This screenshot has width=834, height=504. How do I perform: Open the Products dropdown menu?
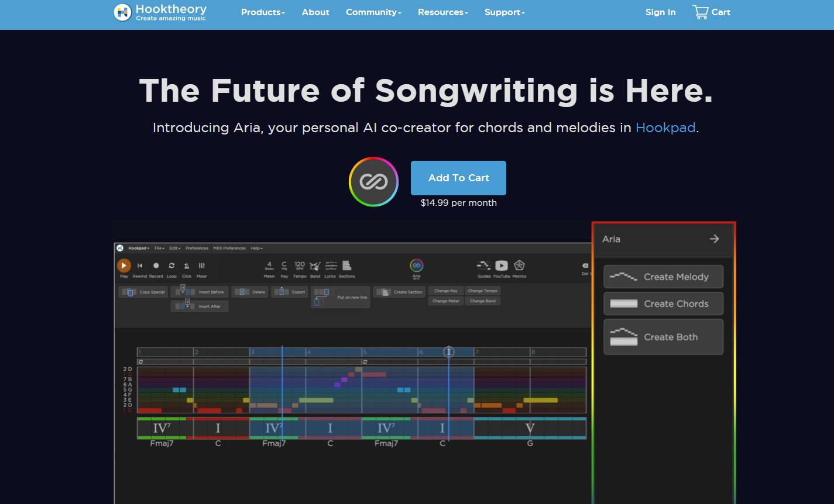[x=262, y=12]
